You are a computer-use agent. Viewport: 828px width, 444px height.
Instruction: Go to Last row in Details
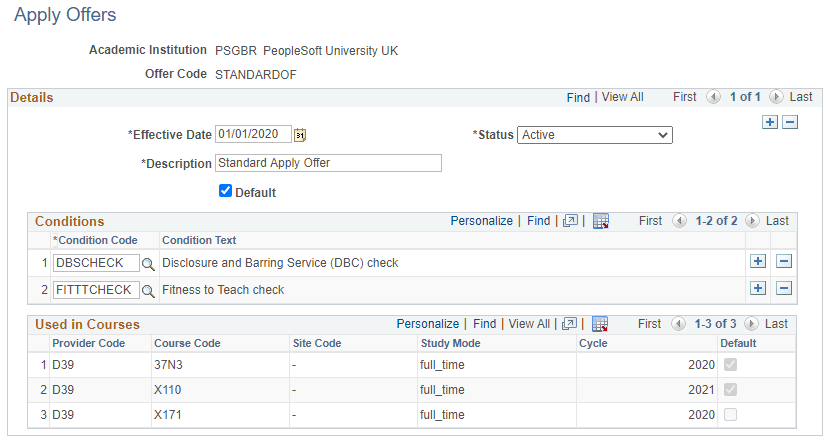(801, 97)
